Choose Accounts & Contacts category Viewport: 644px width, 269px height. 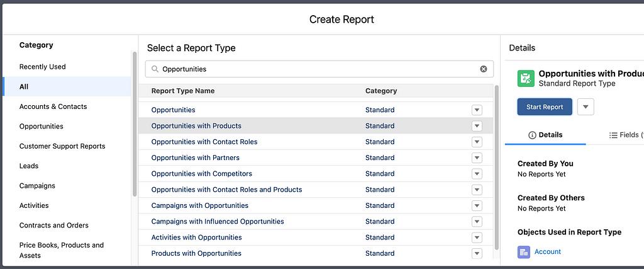[x=53, y=106]
